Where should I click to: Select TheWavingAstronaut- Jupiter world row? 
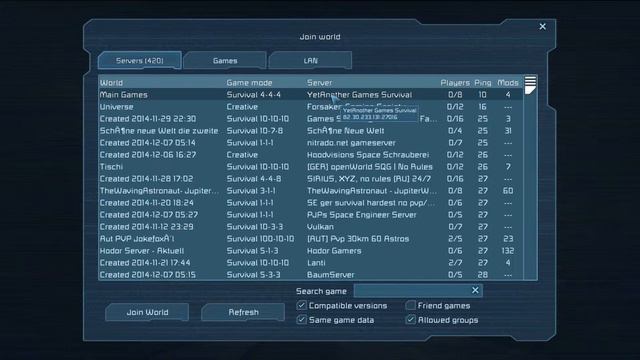click(311, 191)
